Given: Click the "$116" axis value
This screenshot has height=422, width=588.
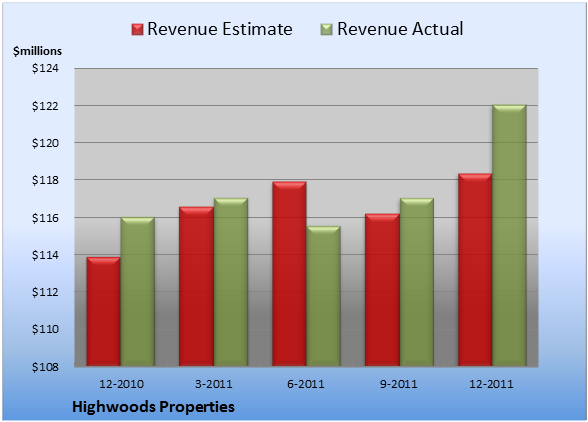Looking at the screenshot, I should (45, 218).
